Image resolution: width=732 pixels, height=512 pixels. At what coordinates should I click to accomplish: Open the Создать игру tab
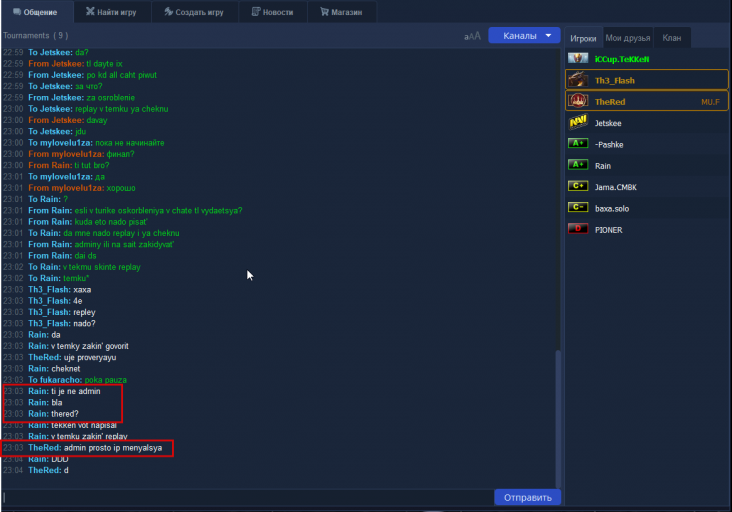click(x=195, y=12)
